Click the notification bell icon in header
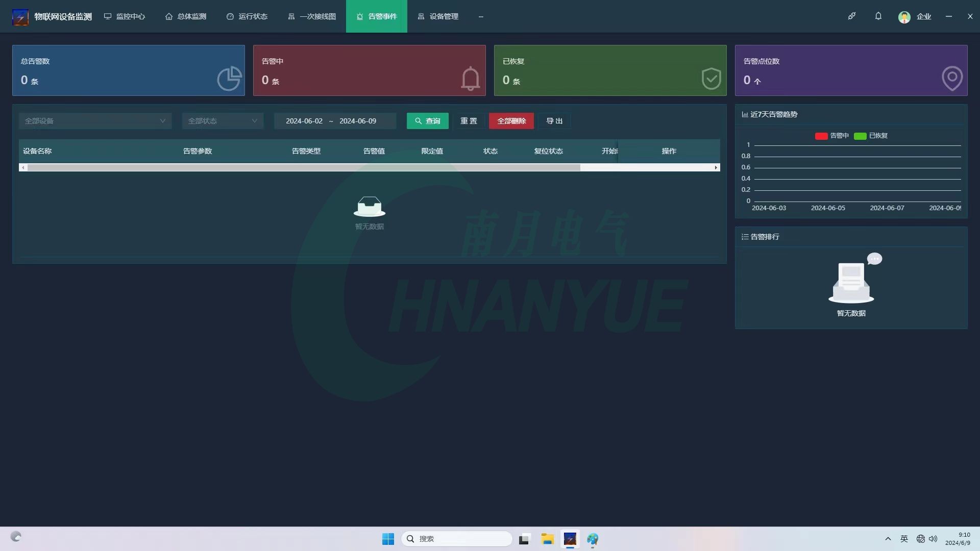Image resolution: width=980 pixels, height=551 pixels. coord(878,16)
